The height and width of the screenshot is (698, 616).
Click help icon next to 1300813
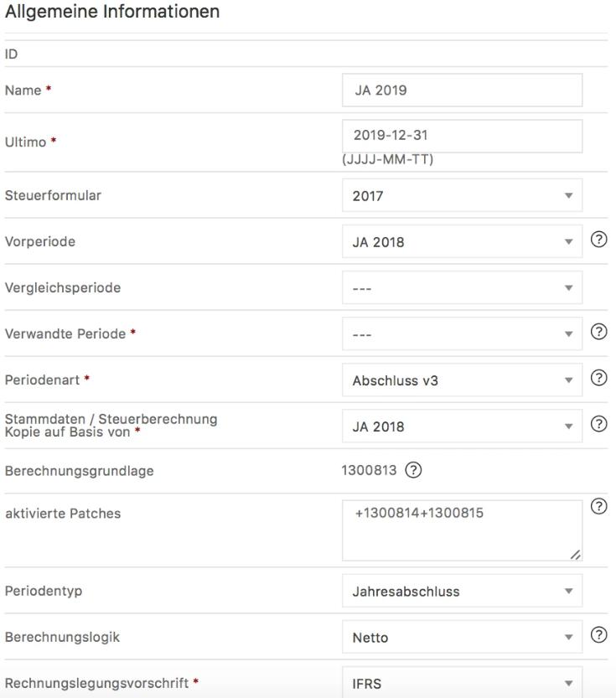tap(413, 470)
